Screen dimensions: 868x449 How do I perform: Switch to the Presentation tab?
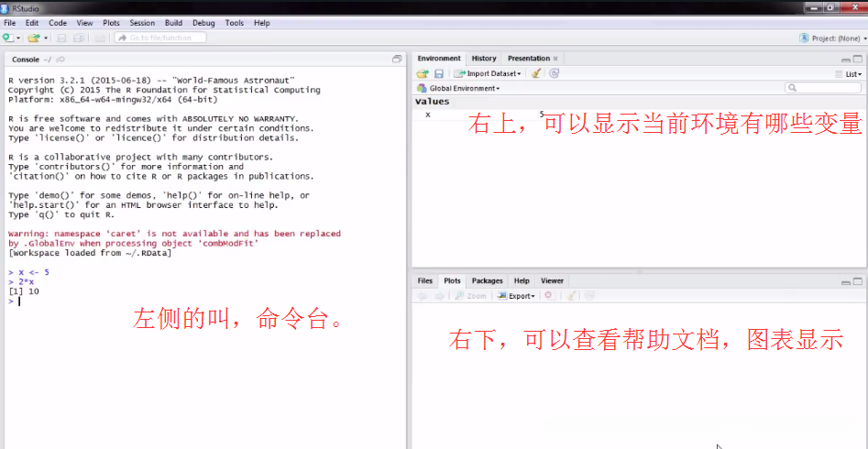529,58
